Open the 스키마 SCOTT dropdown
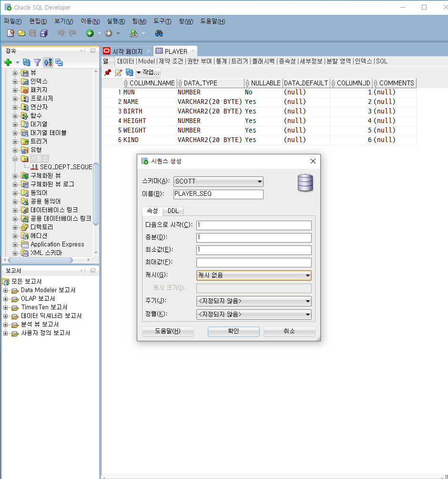448x479 pixels. (218, 181)
